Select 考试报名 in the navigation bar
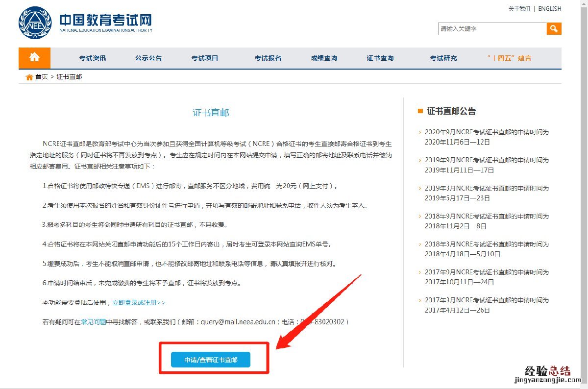 (x=268, y=58)
